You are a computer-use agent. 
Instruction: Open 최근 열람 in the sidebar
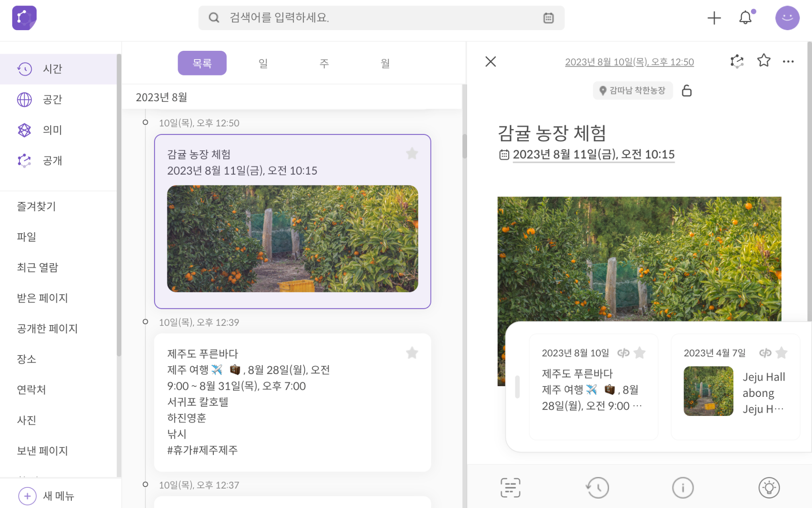pyautogui.click(x=38, y=267)
